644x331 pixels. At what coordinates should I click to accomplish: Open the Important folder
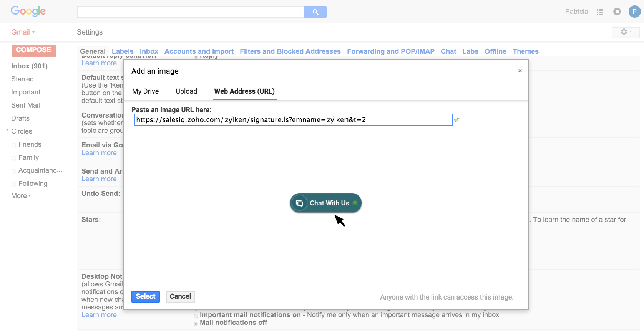(x=26, y=92)
